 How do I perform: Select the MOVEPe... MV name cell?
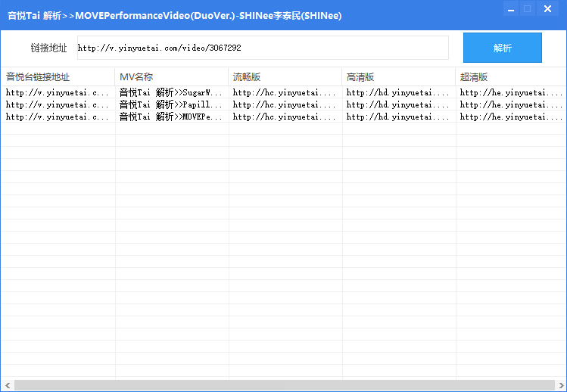(x=171, y=117)
